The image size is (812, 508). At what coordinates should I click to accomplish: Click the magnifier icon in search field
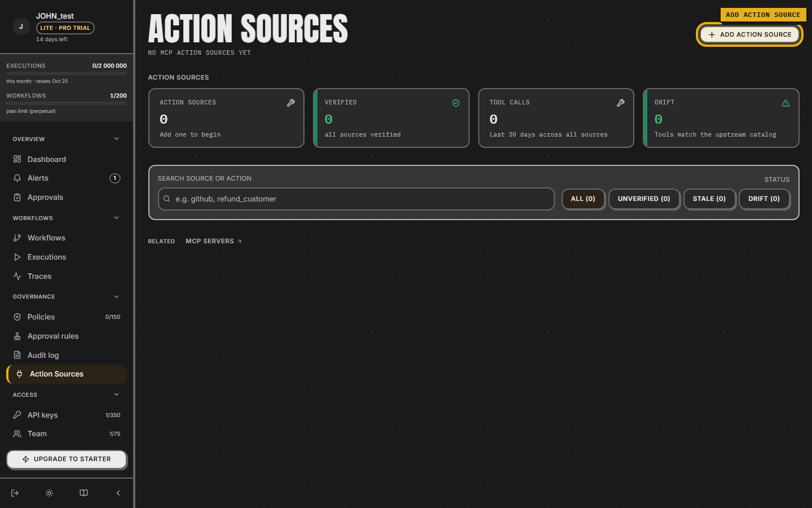click(167, 199)
